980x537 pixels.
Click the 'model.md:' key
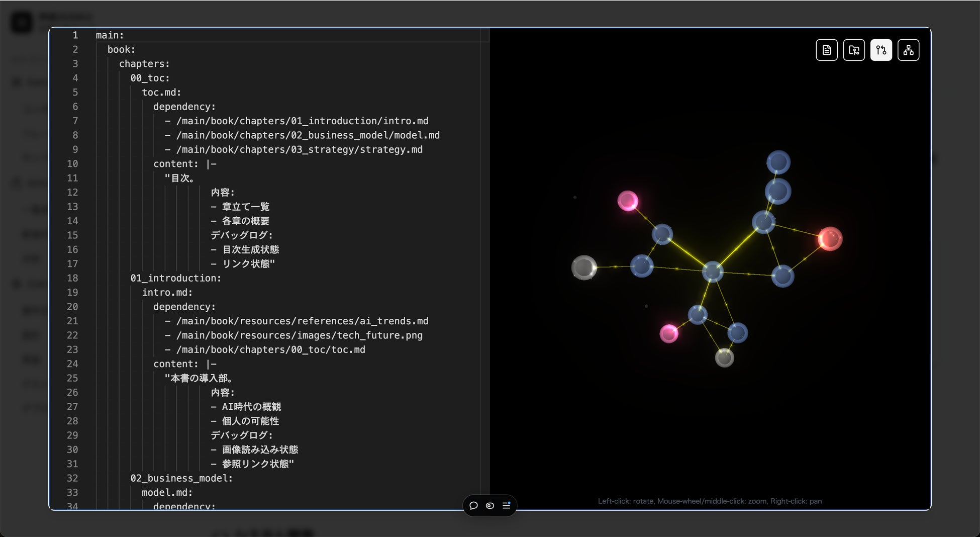pos(167,493)
